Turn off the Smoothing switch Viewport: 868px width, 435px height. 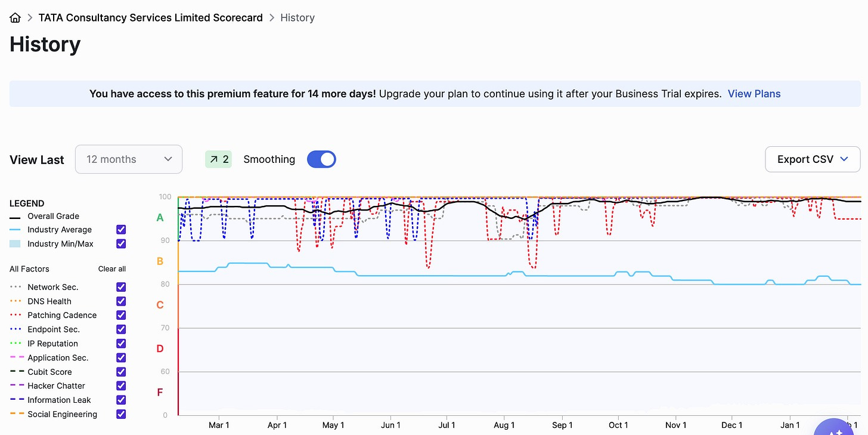pos(321,159)
